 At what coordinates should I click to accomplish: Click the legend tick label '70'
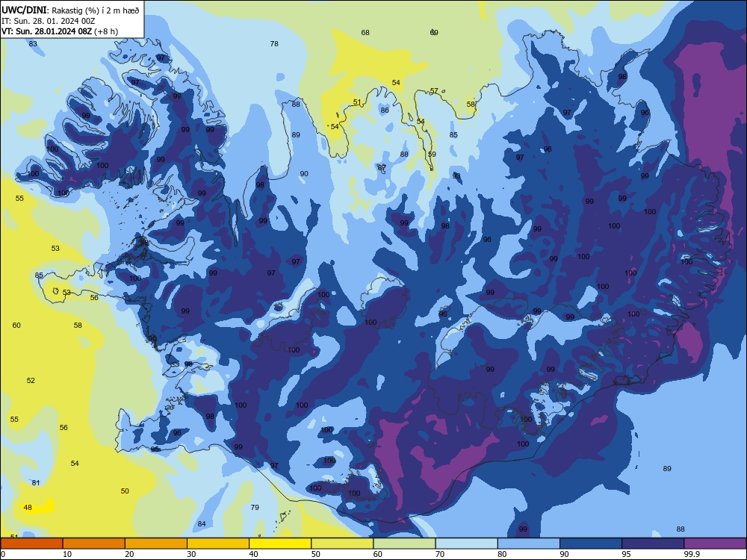point(440,554)
